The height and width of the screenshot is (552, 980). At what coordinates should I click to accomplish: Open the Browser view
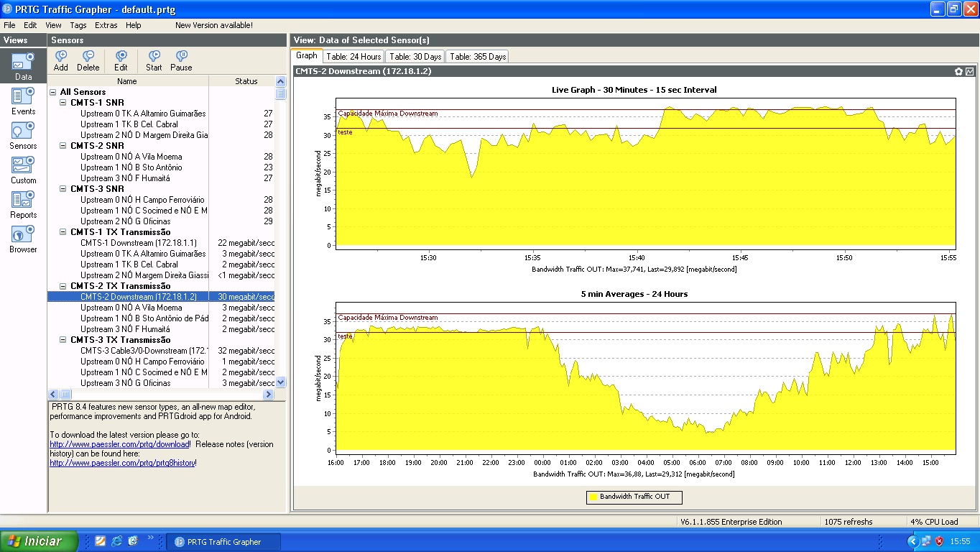pyautogui.click(x=23, y=239)
